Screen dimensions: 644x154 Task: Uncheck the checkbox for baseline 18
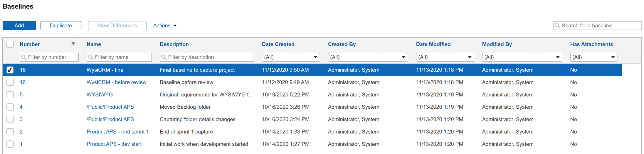tap(10, 70)
